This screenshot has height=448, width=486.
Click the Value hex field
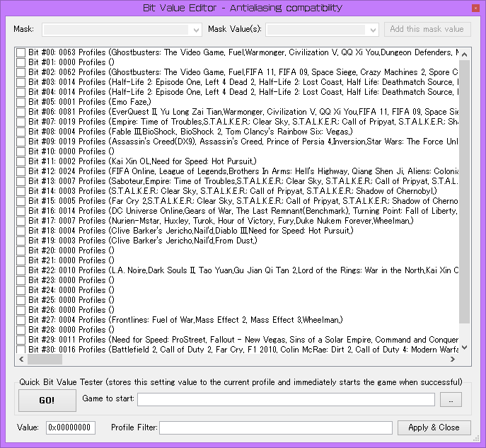coord(71,427)
